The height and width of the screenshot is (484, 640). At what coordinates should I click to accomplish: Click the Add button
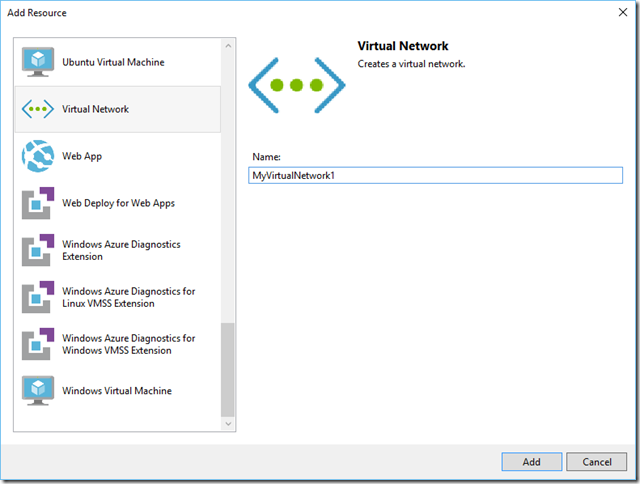coord(531,462)
